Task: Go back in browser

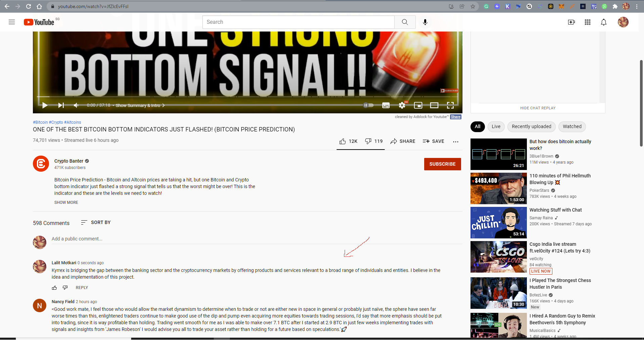Action: (7, 6)
